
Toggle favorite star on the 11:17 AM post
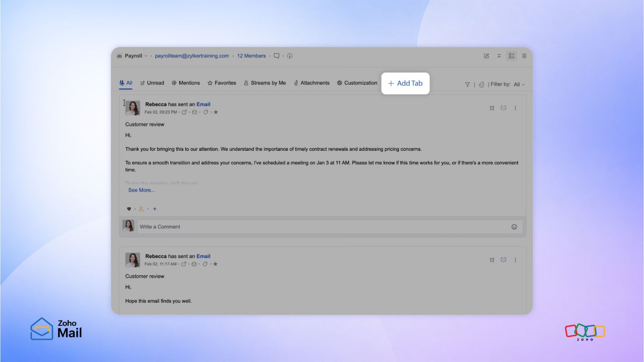tap(215, 264)
